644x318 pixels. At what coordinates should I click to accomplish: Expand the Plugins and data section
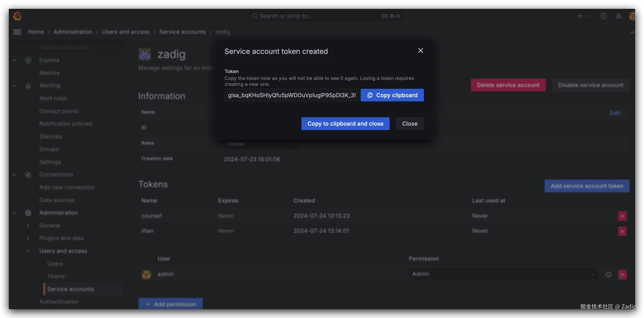[28, 238]
